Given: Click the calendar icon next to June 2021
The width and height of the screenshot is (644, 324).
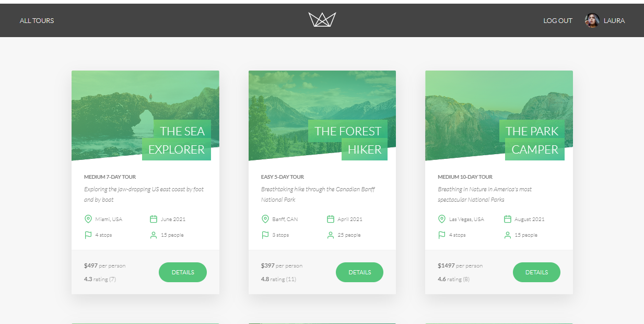Looking at the screenshot, I should pos(154,219).
